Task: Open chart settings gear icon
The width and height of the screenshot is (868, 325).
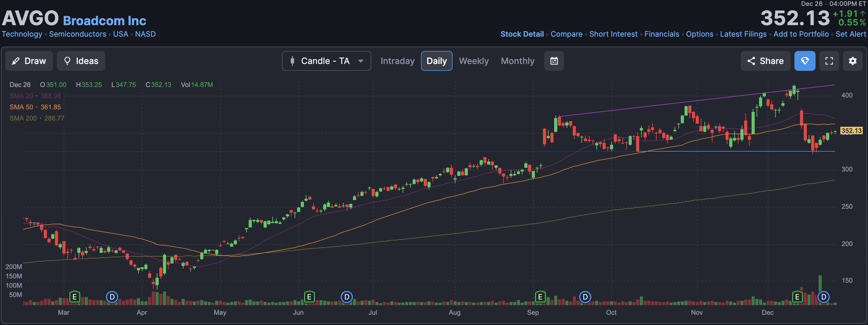Action: 852,61
